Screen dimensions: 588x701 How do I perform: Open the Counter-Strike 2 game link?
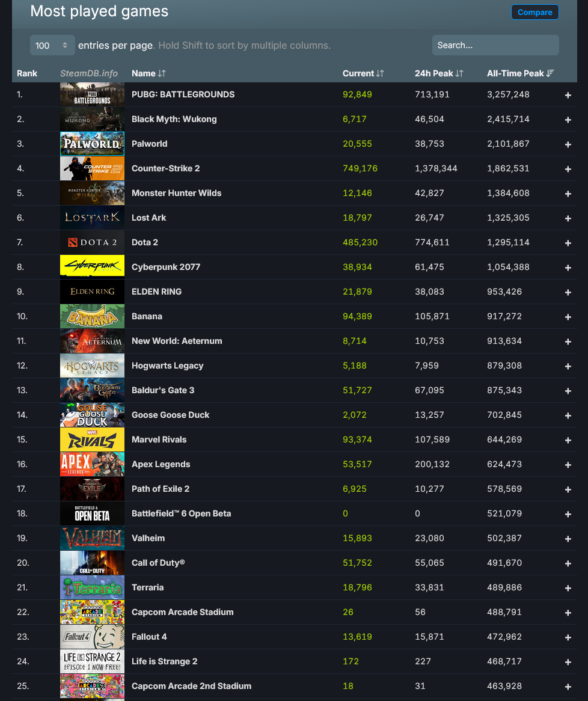(x=165, y=168)
